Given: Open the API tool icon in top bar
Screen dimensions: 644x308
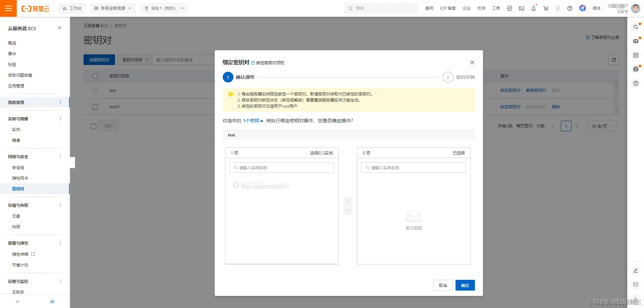Looking at the screenshot, I should tap(509, 8).
